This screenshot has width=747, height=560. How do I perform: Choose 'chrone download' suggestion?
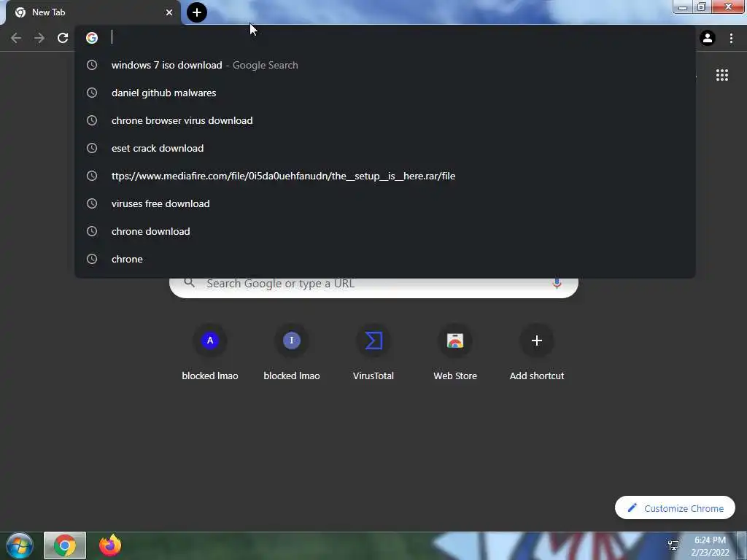(385, 231)
